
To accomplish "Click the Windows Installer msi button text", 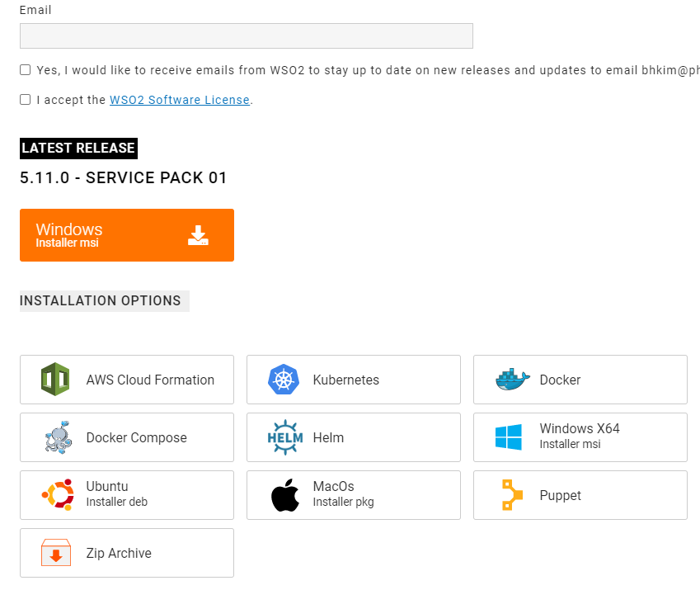I will tap(68, 235).
